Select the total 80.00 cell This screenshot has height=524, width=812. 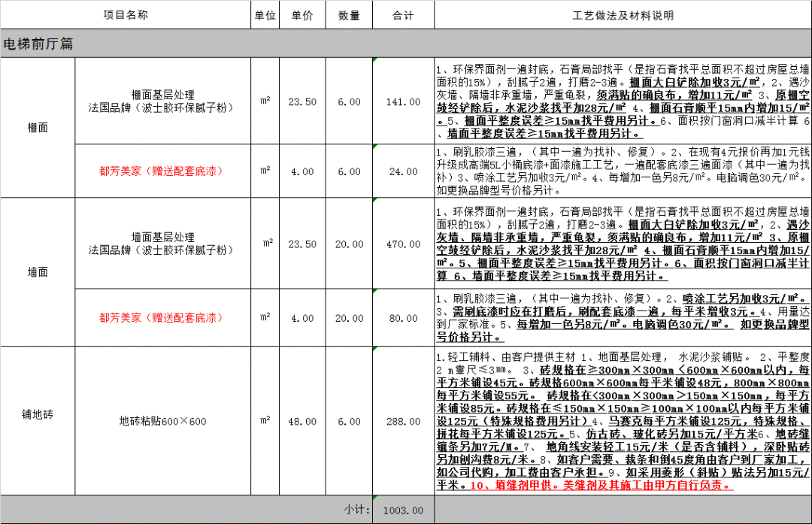404,318
